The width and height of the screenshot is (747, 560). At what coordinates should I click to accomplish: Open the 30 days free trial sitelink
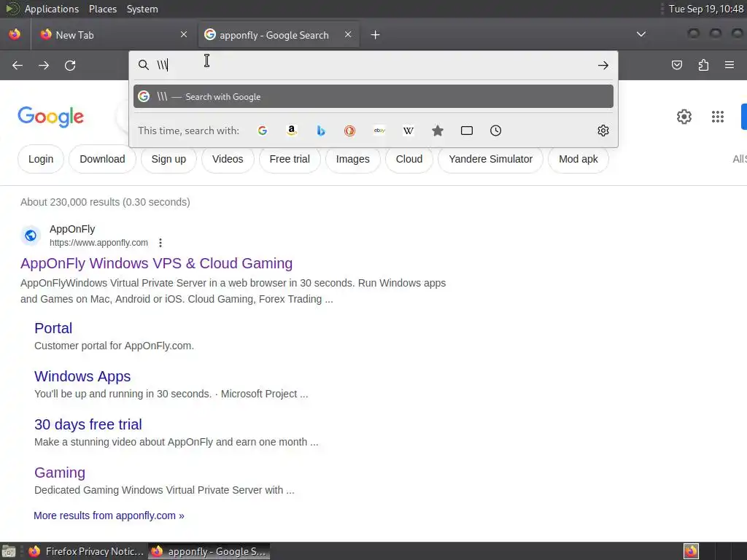pyautogui.click(x=88, y=424)
